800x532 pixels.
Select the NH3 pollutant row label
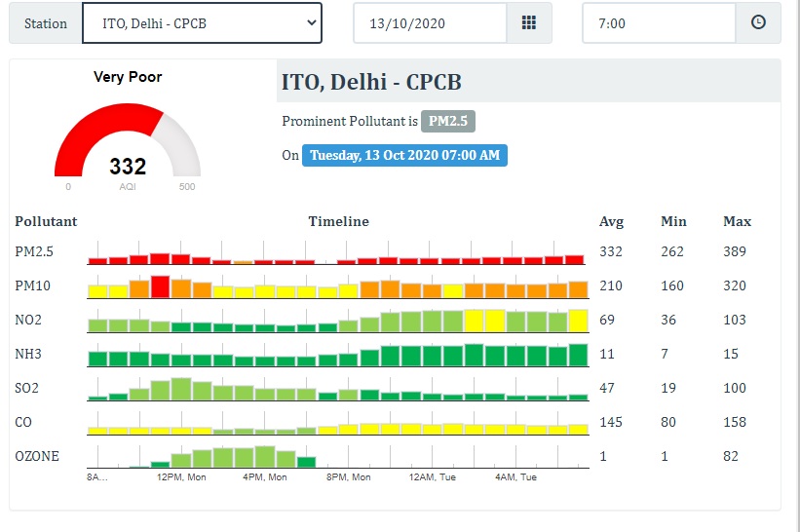pos(28,354)
